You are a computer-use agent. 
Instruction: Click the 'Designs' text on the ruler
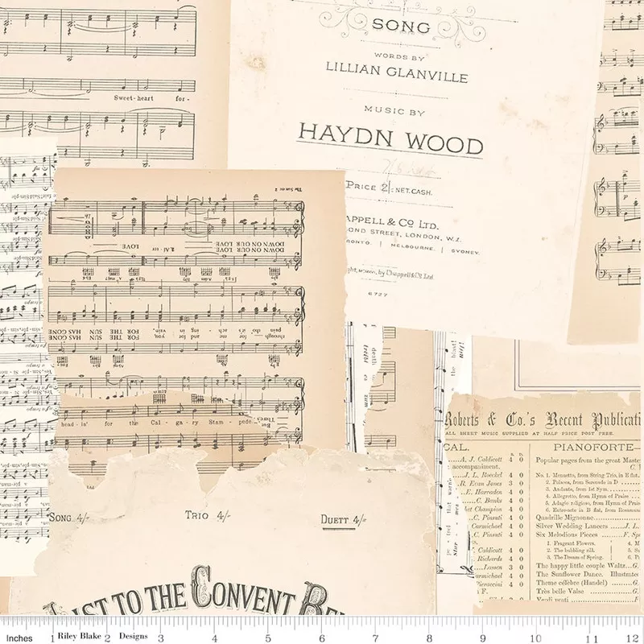[133, 636]
